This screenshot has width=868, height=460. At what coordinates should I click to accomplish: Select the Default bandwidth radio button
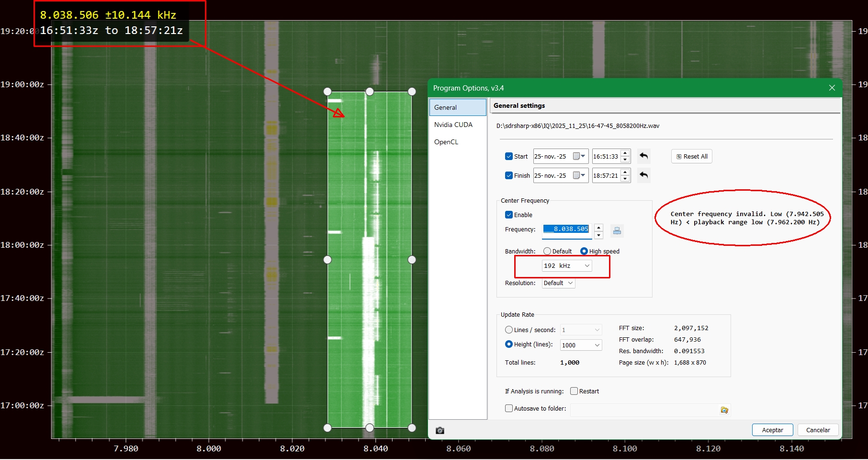pos(547,251)
